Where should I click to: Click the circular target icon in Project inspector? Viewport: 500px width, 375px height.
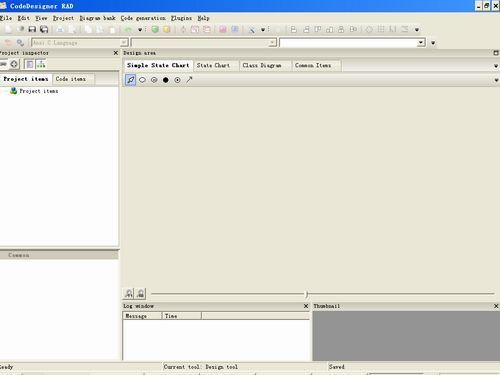click(x=14, y=64)
